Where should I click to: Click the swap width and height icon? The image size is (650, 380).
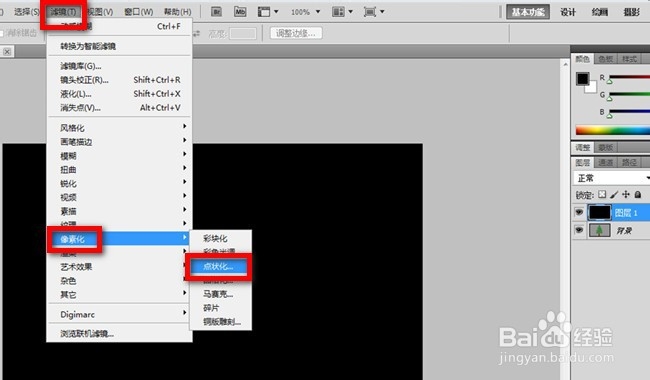point(196,34)
